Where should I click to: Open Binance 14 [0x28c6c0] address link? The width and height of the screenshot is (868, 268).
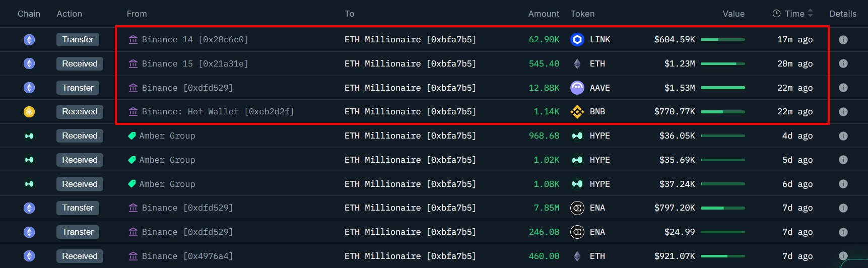[194, 39]
